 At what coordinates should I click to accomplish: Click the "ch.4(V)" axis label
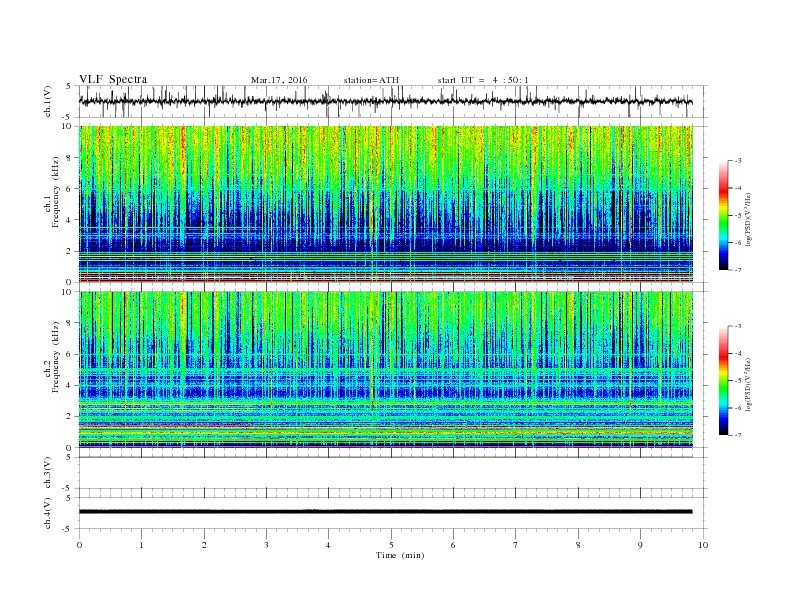[48, 513]
